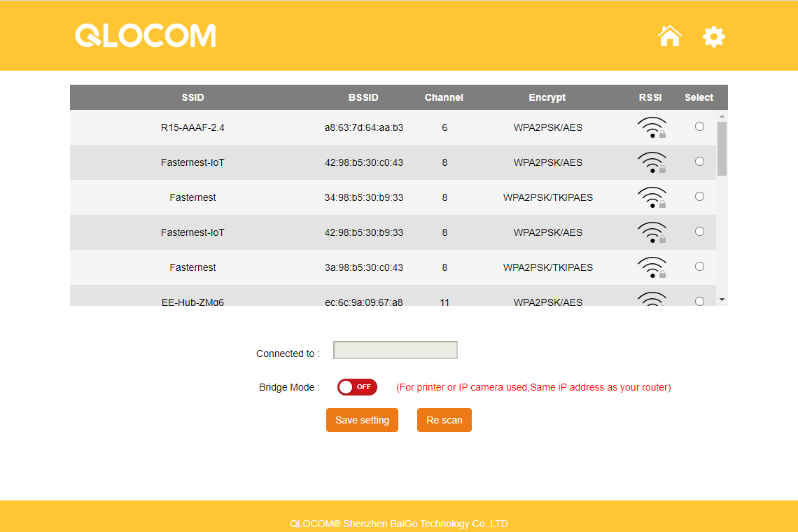Click the network list scrollbar thumb

tap(722, 148)
